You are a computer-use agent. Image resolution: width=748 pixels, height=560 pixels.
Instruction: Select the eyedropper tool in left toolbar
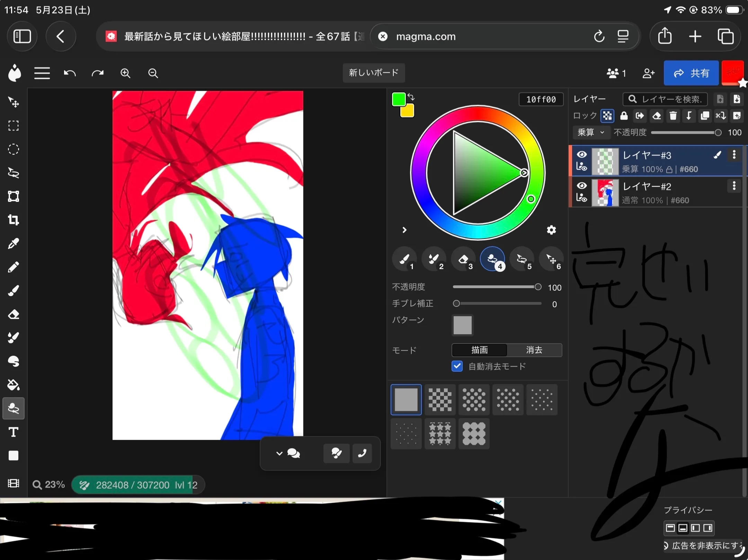click(x=14, y=243)
